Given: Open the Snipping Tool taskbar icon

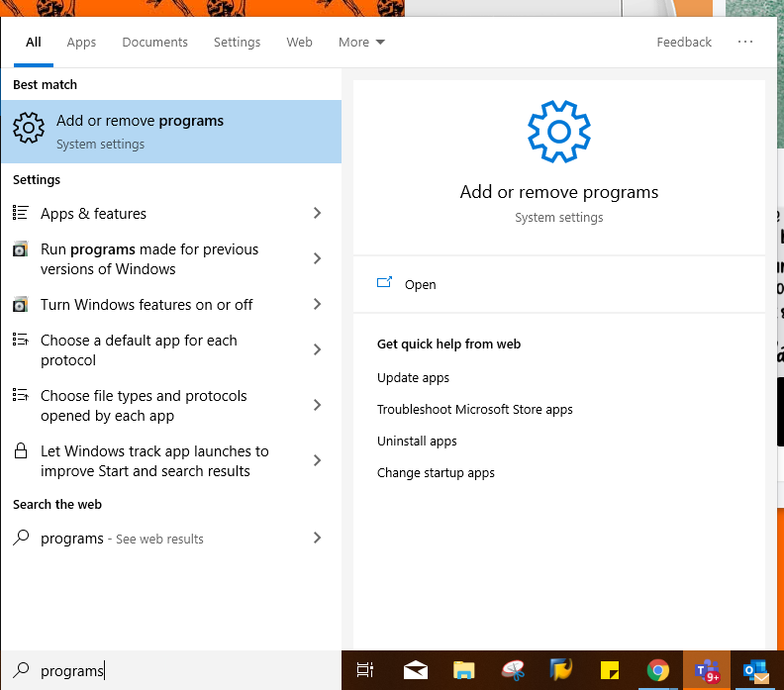Looking at the screenshot, I should click(x=513, y=670).
